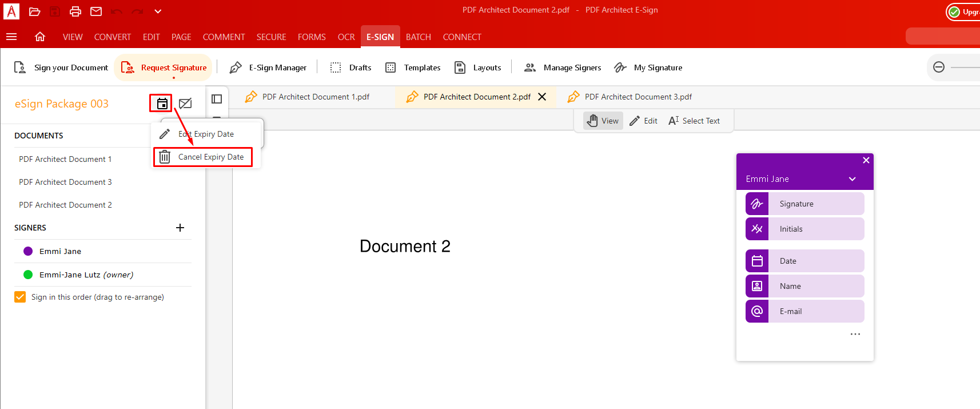Activate Select Text mode

click(x=694, y=121)
